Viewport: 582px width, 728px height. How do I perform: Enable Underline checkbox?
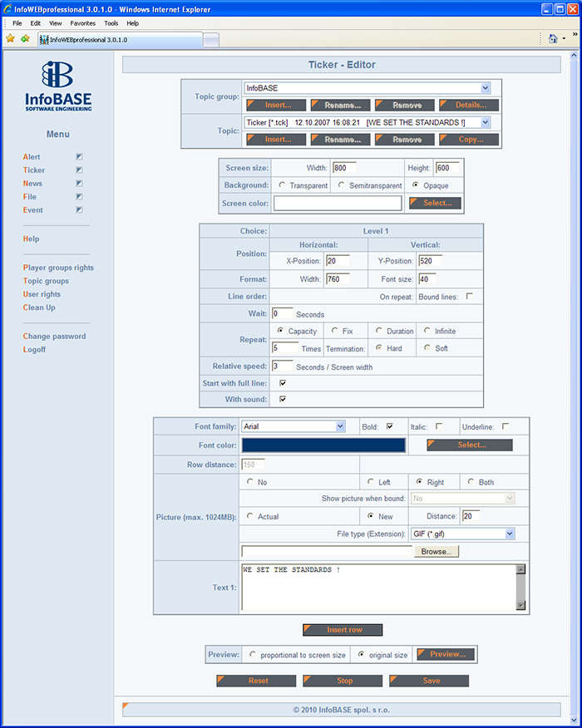506,426
